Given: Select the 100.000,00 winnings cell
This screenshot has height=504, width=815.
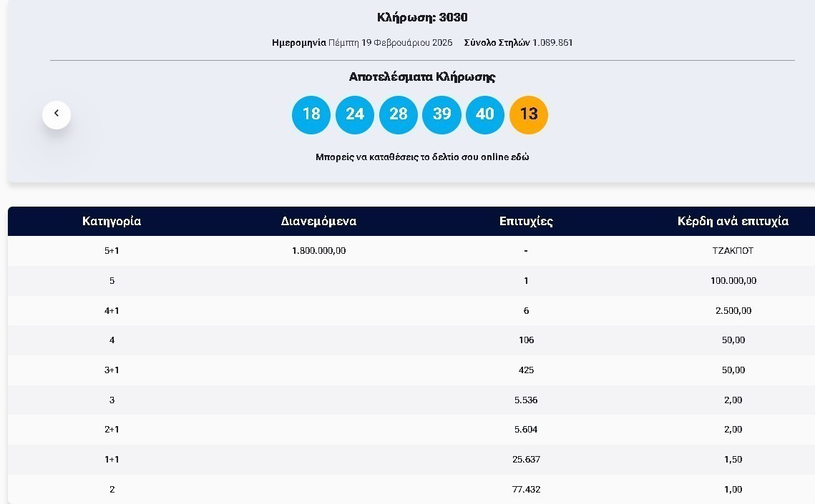Looking at the screenshot, I should [x=733, y=281].
